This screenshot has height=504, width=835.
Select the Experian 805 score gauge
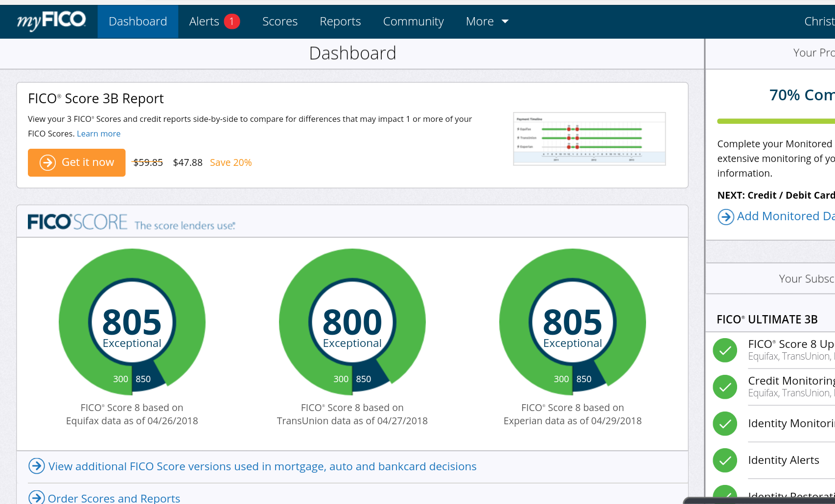pyautogui.click(x=573, y=322)
